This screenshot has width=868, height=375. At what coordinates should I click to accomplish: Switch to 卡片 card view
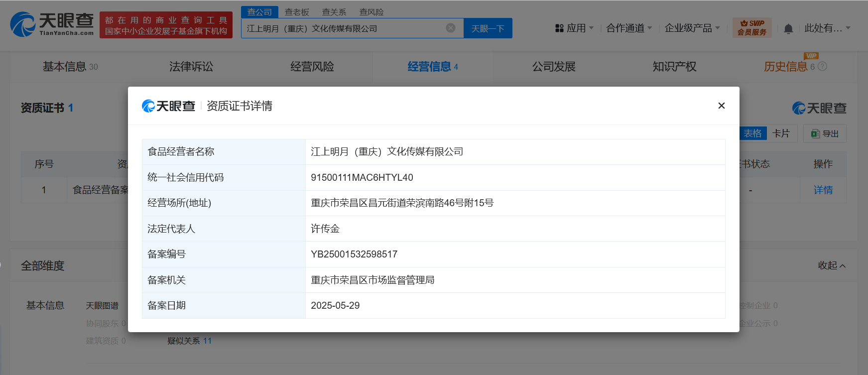point(781,133)
